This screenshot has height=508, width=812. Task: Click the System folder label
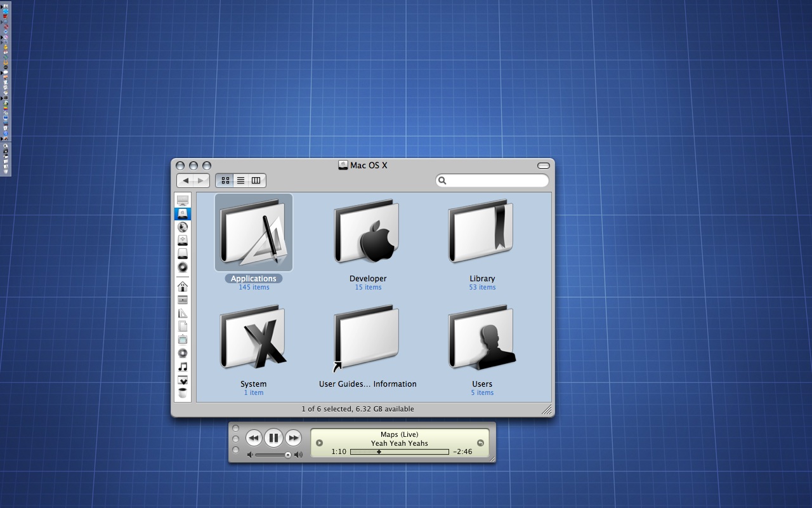coord(254,384)
